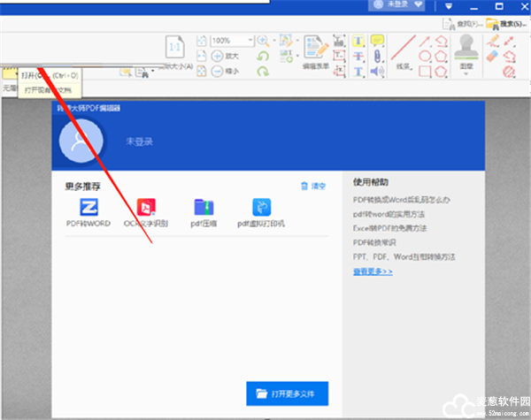Click the Find (查找) toolbar button
The image size is (531, 420).
(x=463, y=24)
